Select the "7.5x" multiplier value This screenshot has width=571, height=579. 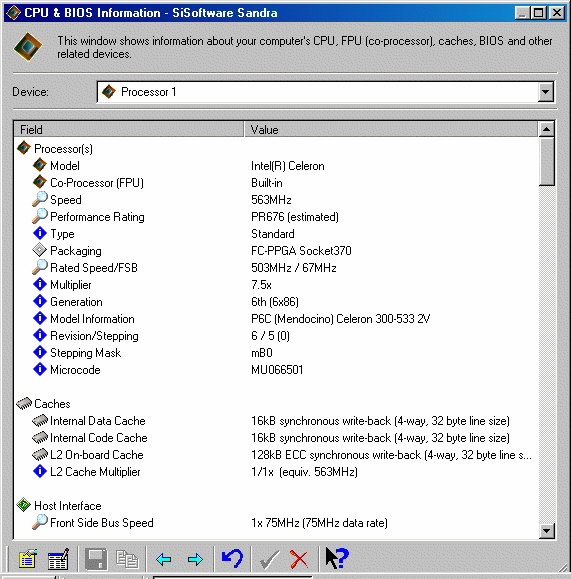pyautogui.click(x=261, y=285)
